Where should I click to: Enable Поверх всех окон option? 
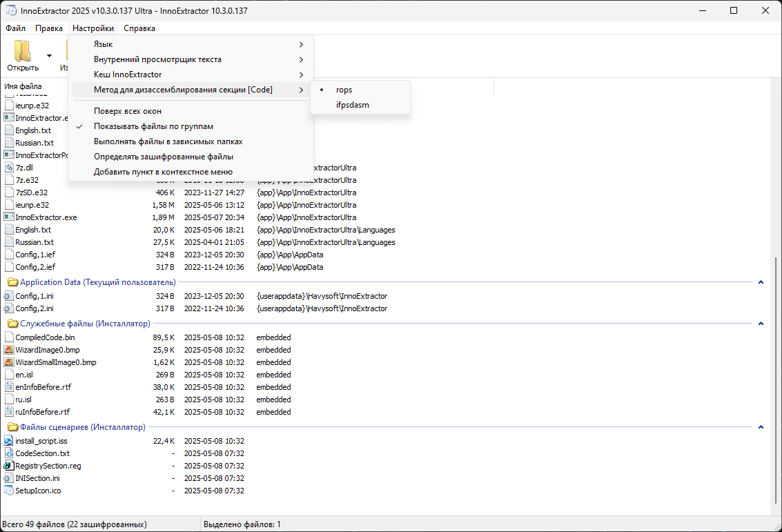(191, 111)
